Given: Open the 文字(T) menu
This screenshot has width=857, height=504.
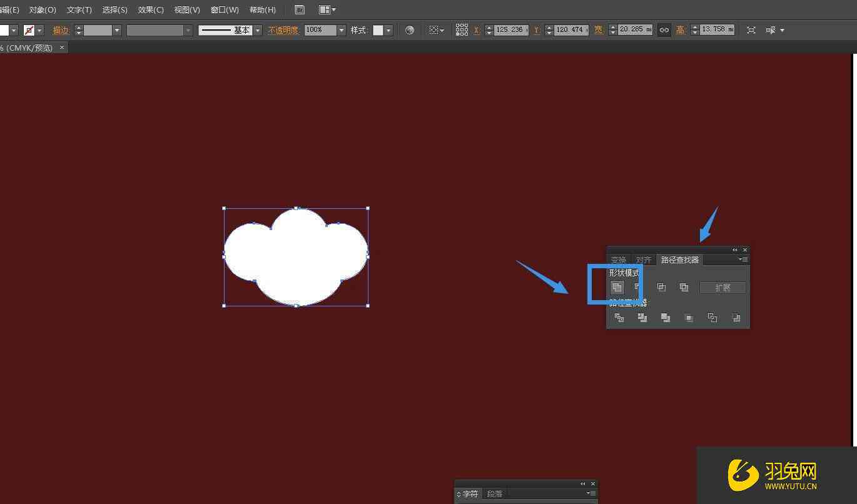Looking at the screenshot, I should click(79, 10).
